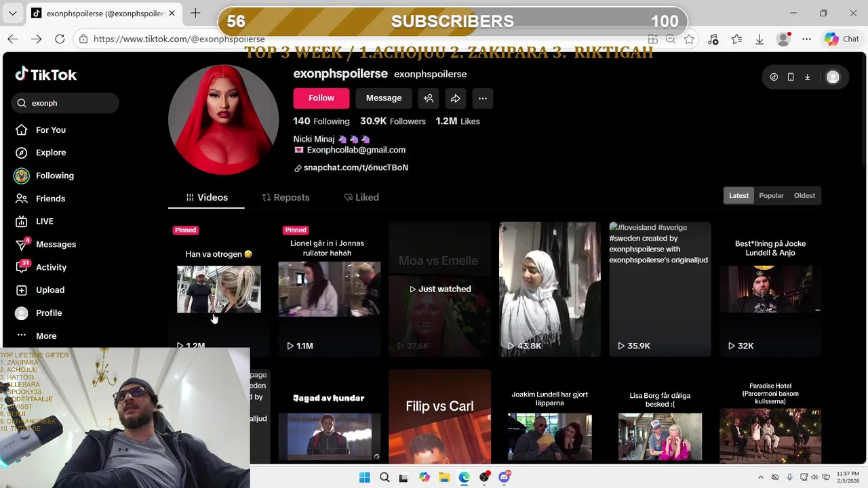Sort videos by Popular

click(771, 196)
